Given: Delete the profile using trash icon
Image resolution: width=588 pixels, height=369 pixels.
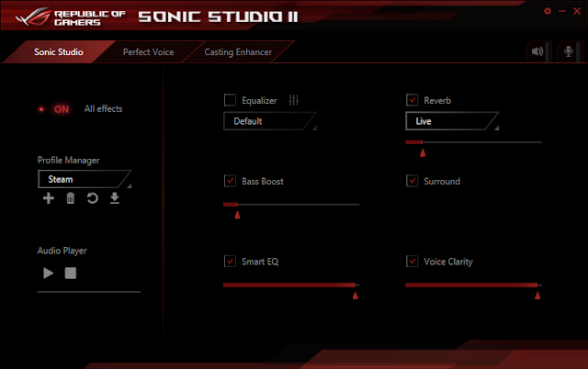Looking at the screenshot, I should click(71, 197).
